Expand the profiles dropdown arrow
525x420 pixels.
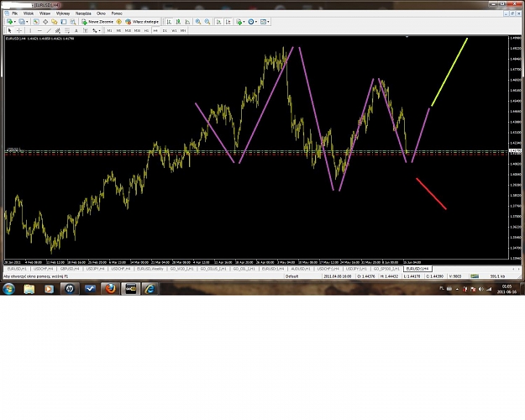click(27, 22)
